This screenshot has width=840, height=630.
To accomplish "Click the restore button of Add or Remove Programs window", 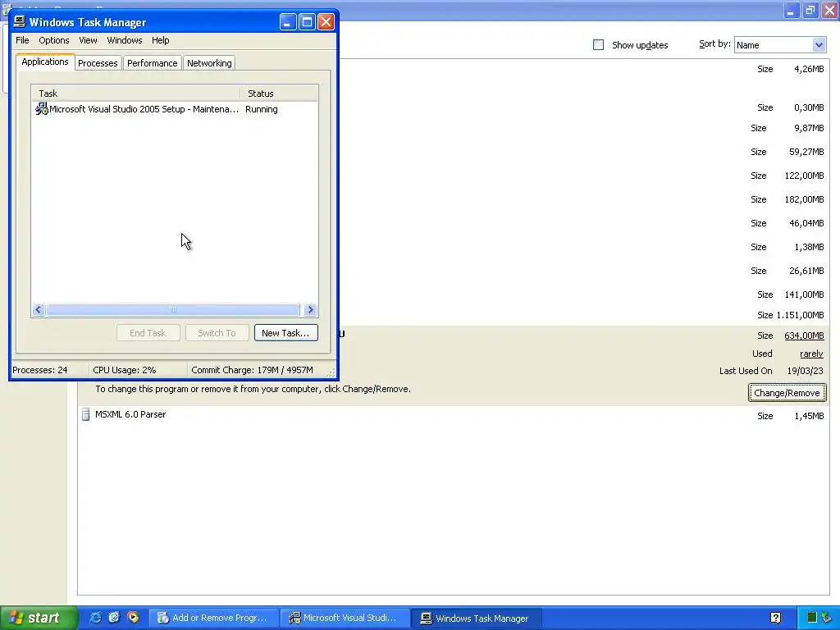I will 810,10.
